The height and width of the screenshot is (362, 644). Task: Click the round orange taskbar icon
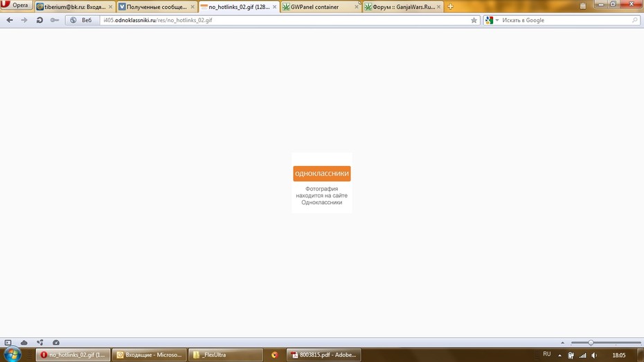[x=275, y=355]
